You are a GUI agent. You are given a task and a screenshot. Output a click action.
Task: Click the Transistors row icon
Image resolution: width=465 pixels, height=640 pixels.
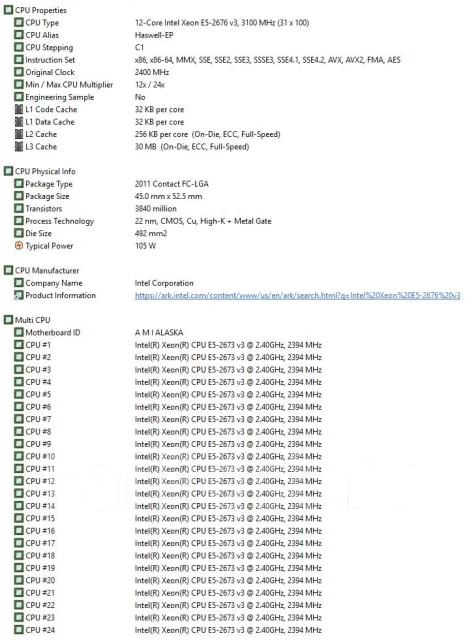coord(19,209)
